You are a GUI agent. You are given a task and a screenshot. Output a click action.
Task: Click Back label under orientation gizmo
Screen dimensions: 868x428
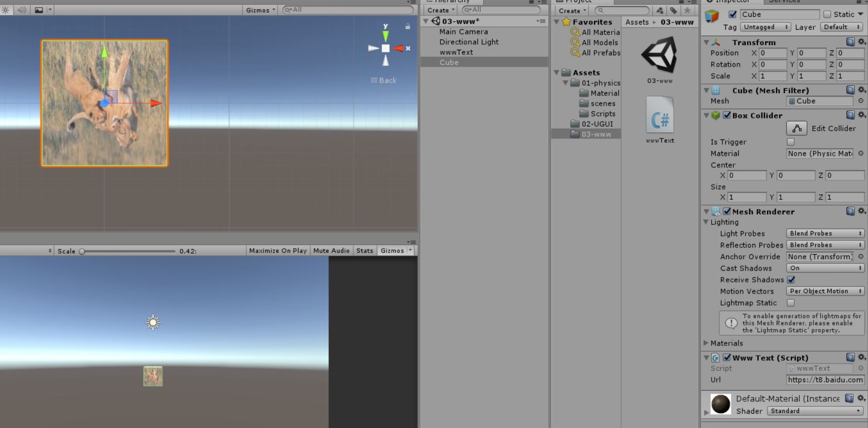click(x=383, y=80)
